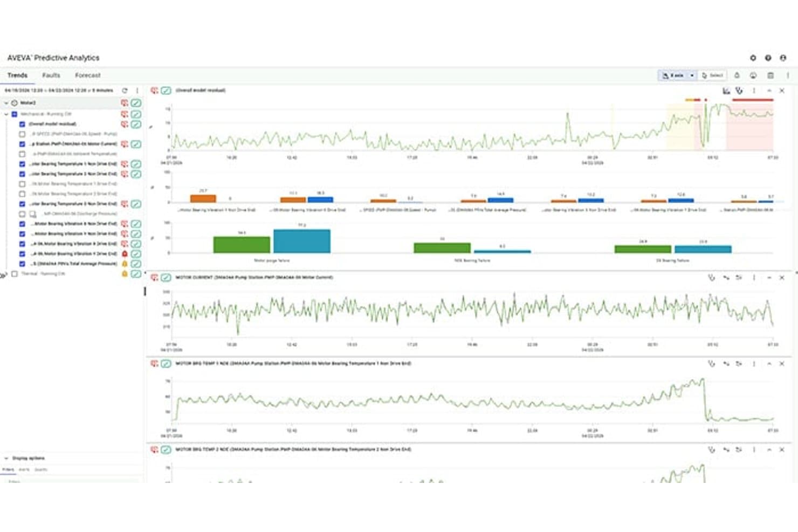Switch to the Trends tab
The image size is (798, 532).
tap(17, 75)
